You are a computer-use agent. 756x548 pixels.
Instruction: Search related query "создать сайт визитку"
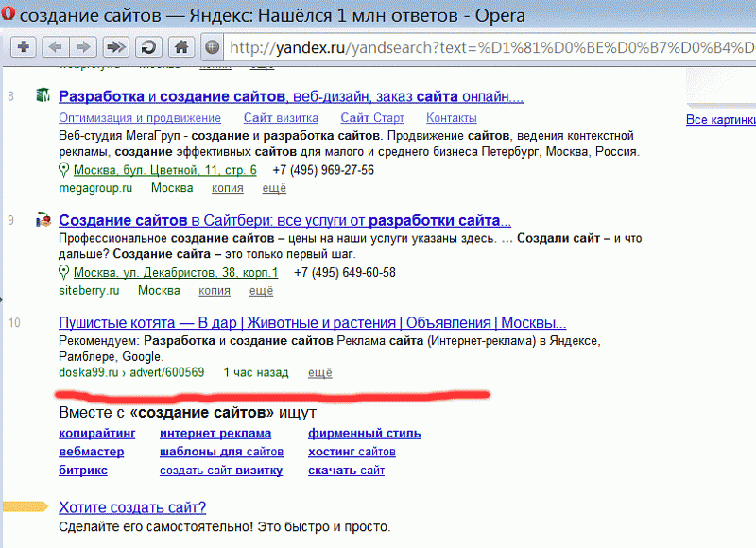point(221,471)
